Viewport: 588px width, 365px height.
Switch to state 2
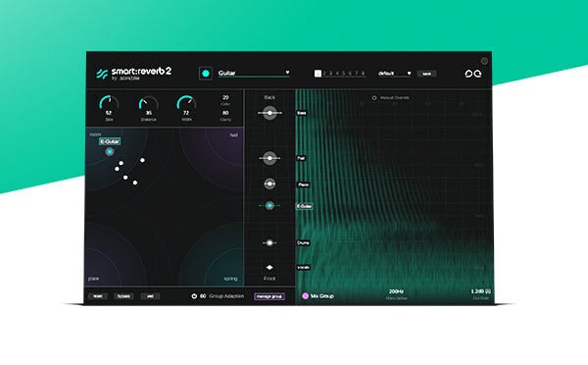[x=324, y=74]
